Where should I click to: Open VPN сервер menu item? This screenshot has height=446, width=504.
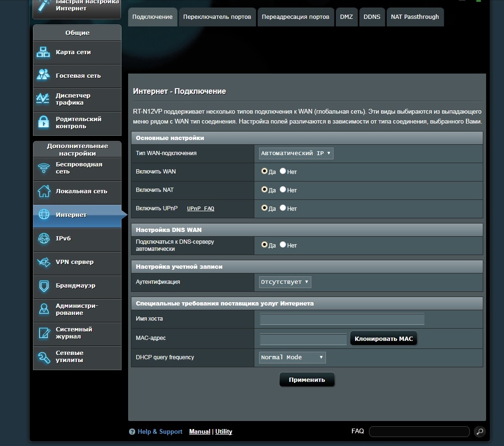(77, 263)
